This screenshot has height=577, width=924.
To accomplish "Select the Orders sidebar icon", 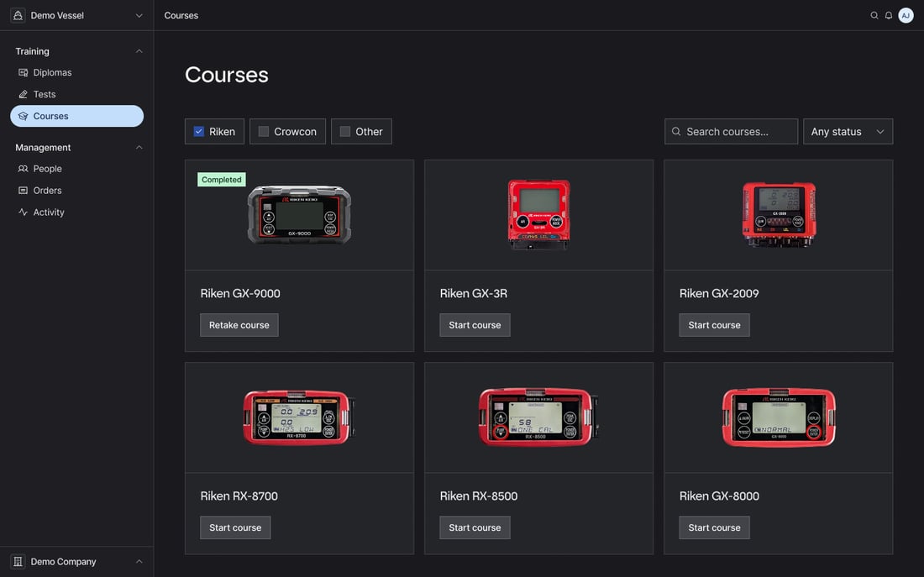I will click(22, 190).
